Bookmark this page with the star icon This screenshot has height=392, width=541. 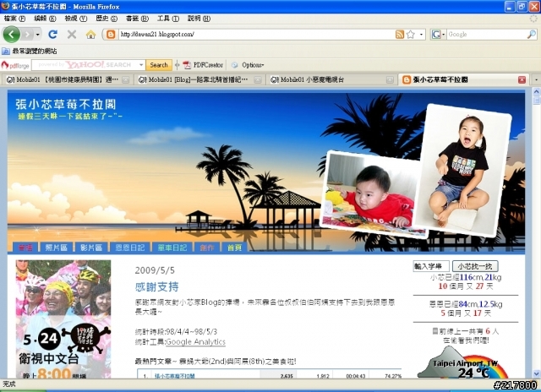(410, 34)
